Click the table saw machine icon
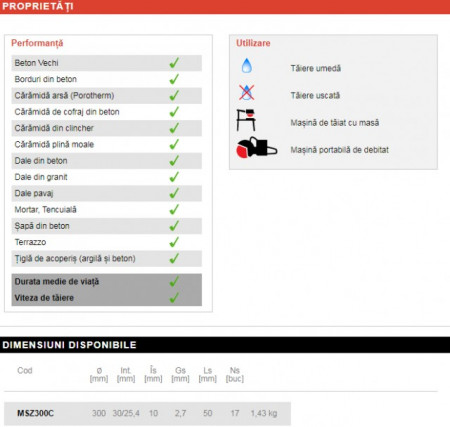Image resolution: width=450 pixels, height=427 pixels. (246, 120)
